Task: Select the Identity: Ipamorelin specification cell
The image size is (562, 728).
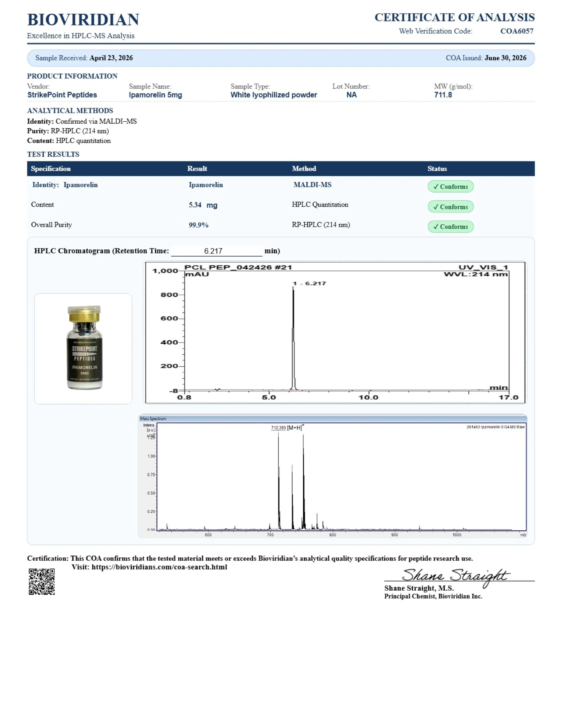Action: pos(65,185)
